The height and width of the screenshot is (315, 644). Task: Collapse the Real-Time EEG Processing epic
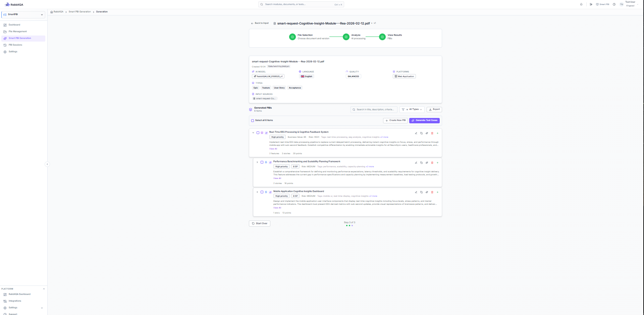pos(253,133)
